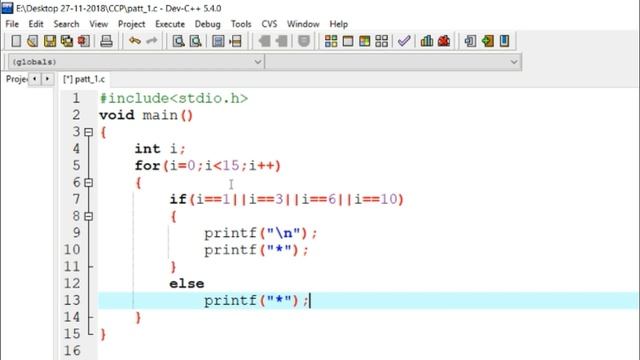Collapse the main function fold at line 3
Screen dimensions: 640x360
point(89,132)
